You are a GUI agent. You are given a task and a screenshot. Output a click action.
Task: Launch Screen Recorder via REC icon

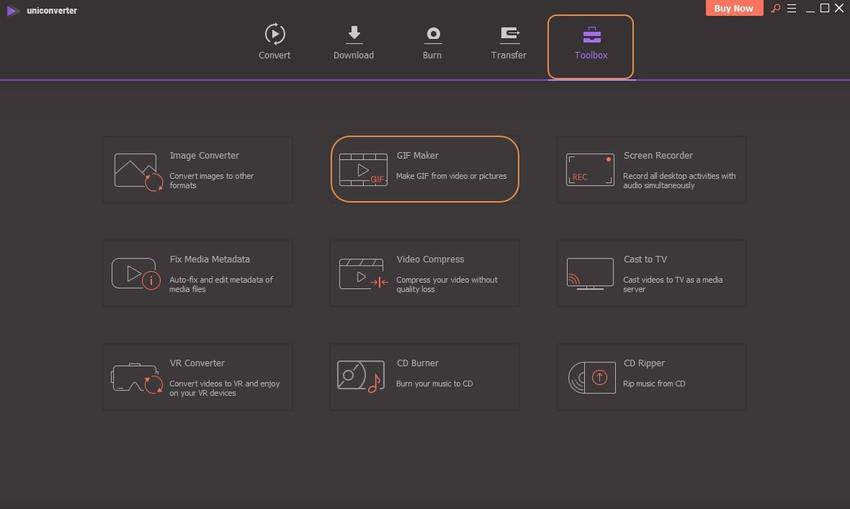[590, 169]
